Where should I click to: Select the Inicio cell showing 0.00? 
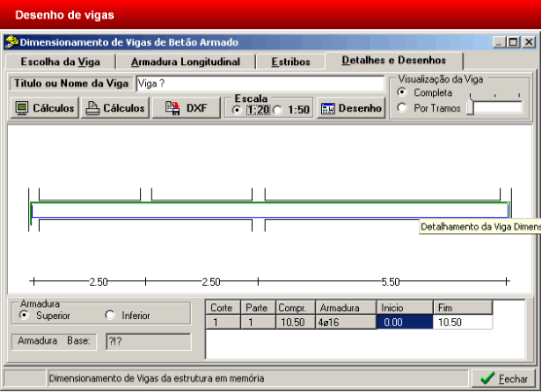pyautogui.click(x=405, y=322)
